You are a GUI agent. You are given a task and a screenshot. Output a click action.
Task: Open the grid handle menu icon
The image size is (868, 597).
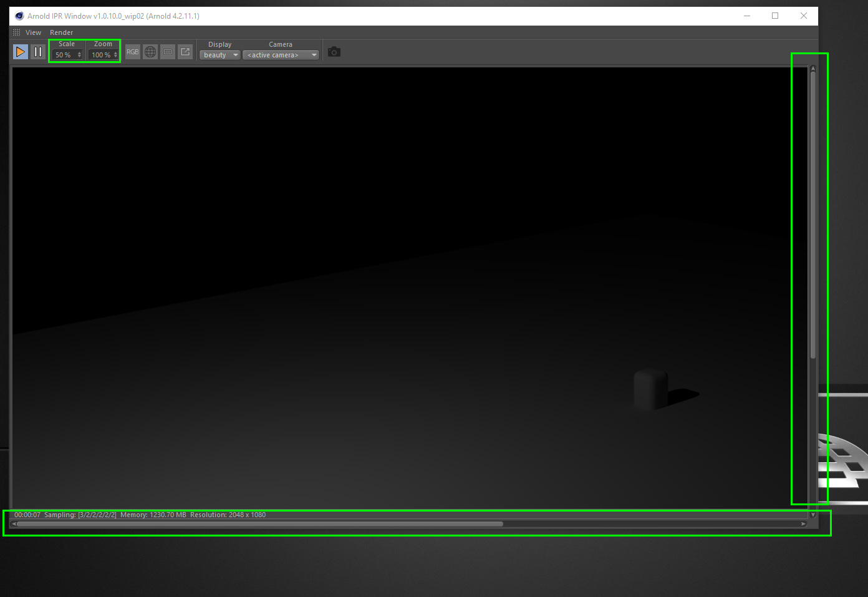pyautogui.click(x=16, y=32)
